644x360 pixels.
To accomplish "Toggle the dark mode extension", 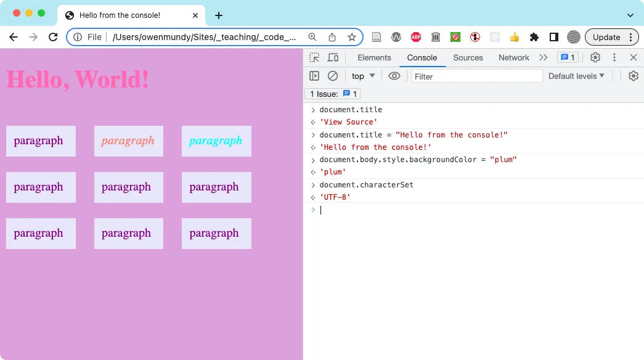I will tap(554, 37).
